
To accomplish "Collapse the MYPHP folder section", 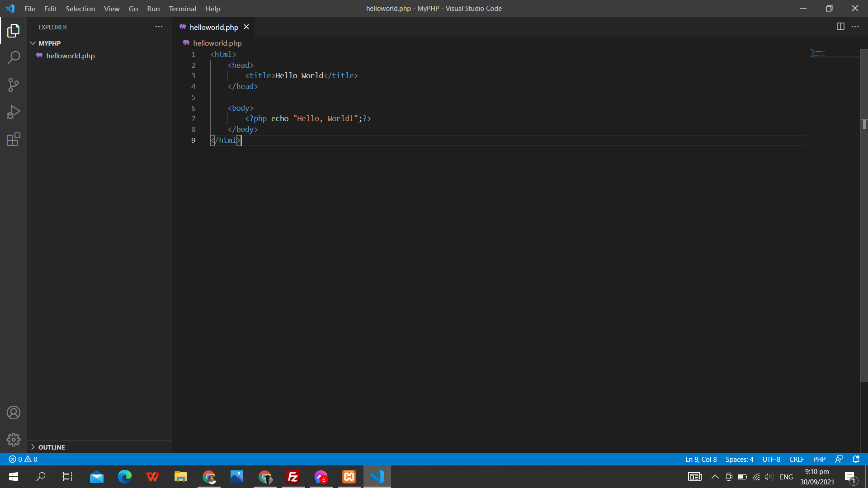I will coord(33,43).
